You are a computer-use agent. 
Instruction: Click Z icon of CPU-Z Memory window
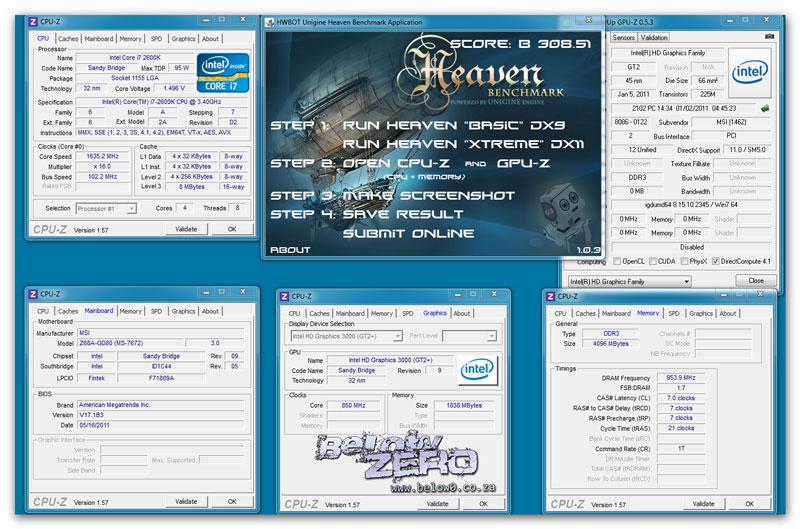point(551,296)
